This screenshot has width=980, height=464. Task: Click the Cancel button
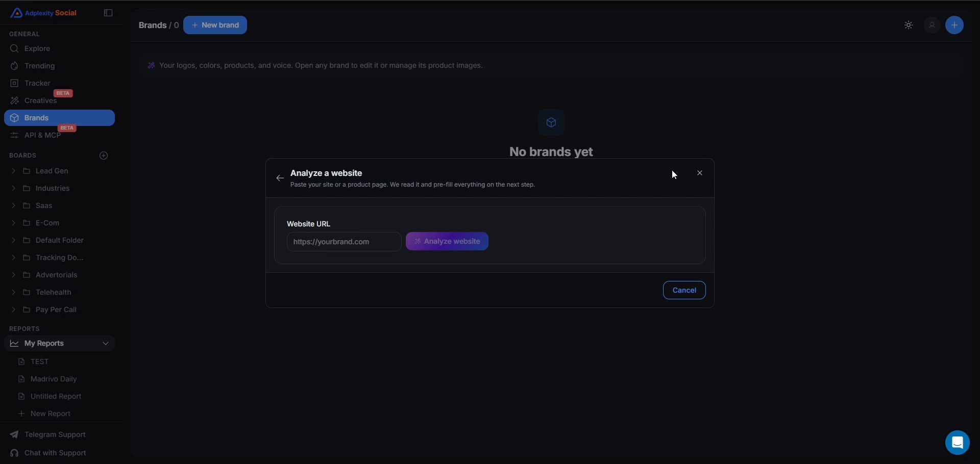[684, 290]
